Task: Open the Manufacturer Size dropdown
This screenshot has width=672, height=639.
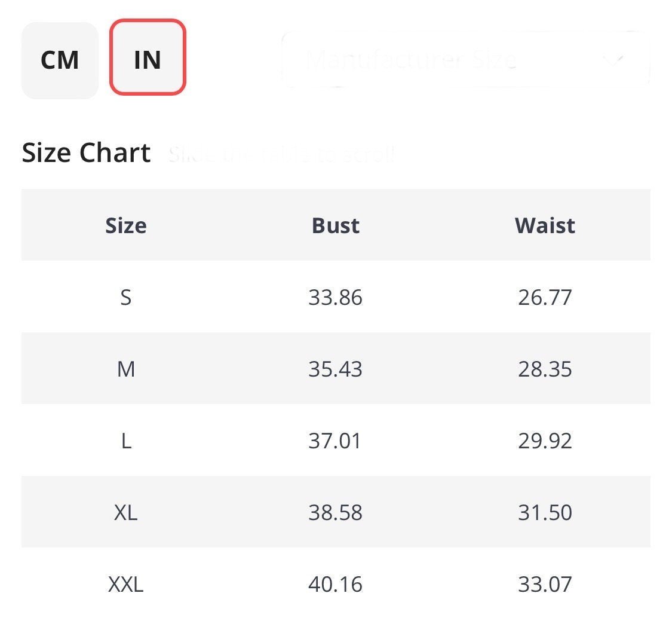Action: tap(465, 59)
